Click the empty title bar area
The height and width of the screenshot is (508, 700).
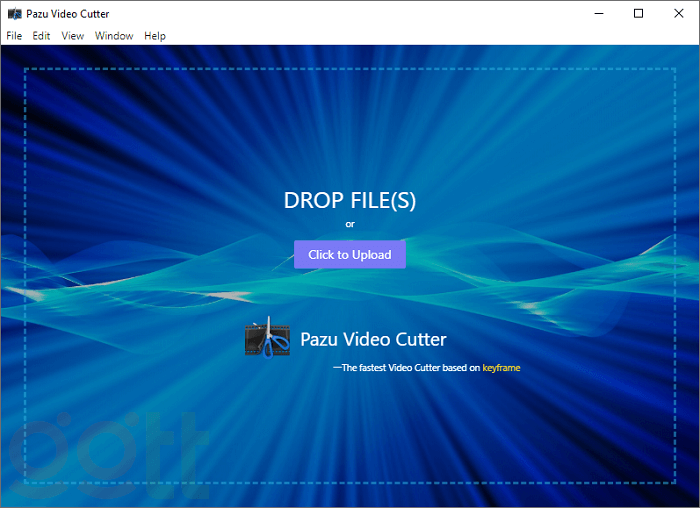350,14
